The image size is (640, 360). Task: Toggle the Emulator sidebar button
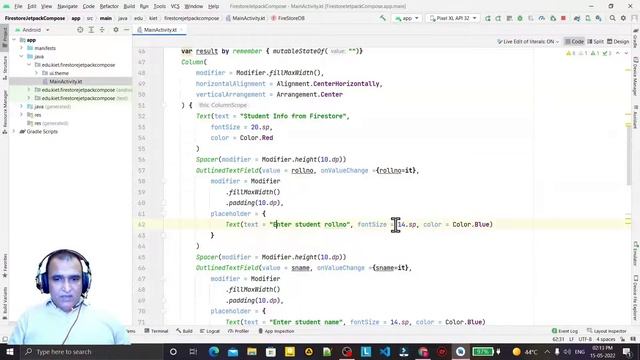pyautogui.click(x=636, y=253)
